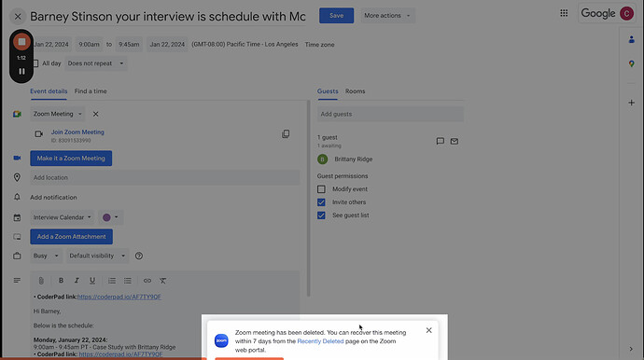
Task: Click Add notification
Action: [x=53, y=198]
